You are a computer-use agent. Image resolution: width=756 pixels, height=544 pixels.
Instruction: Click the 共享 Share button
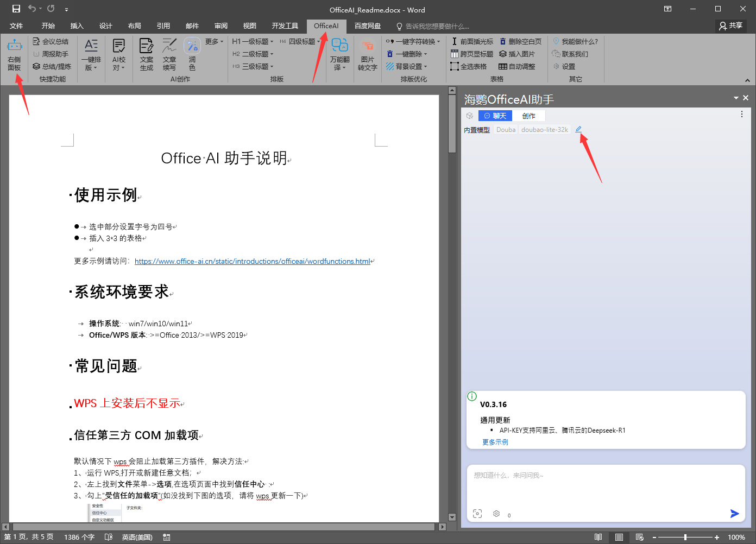point(731,26)
